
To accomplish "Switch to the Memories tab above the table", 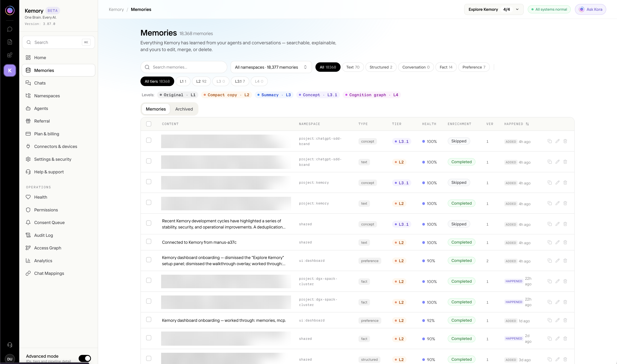I will 156,109.
